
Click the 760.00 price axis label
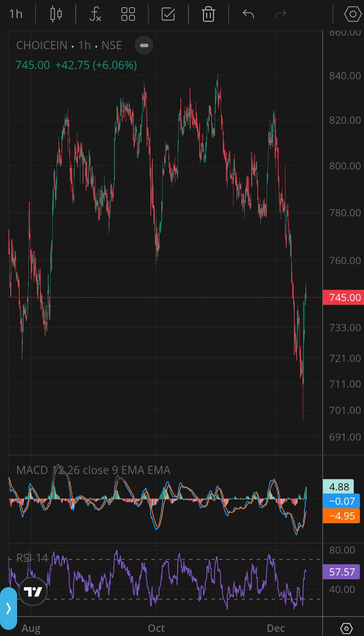[344, 260]
